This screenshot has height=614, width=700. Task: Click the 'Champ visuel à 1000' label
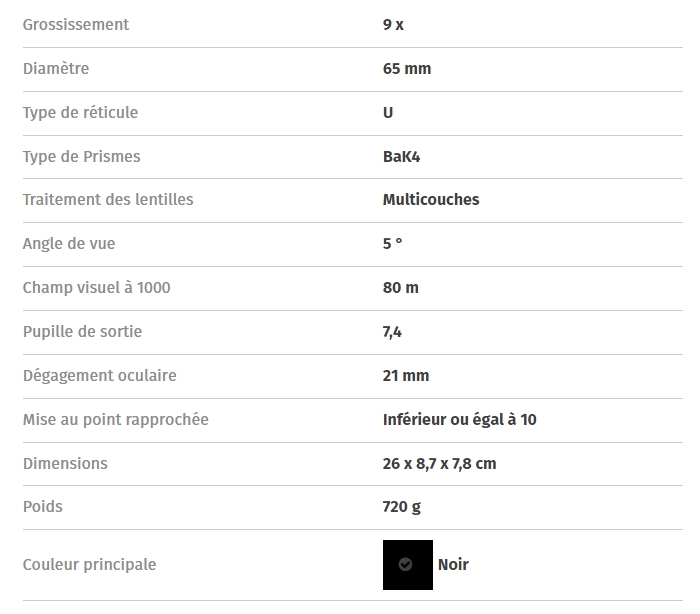[97, 288]
